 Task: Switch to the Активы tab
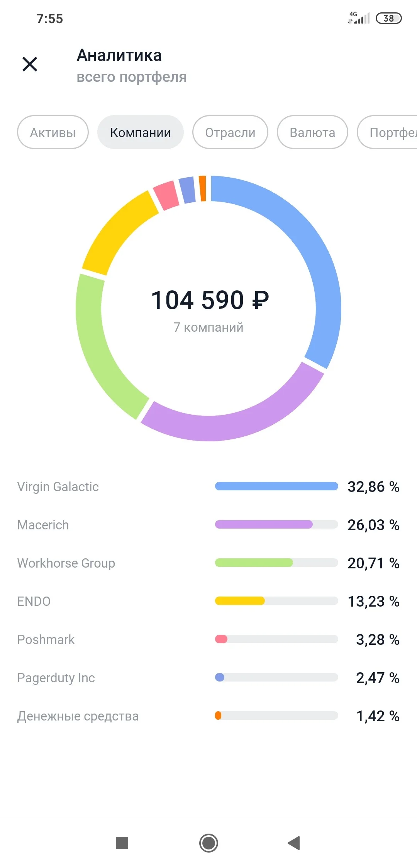point(53,132)
